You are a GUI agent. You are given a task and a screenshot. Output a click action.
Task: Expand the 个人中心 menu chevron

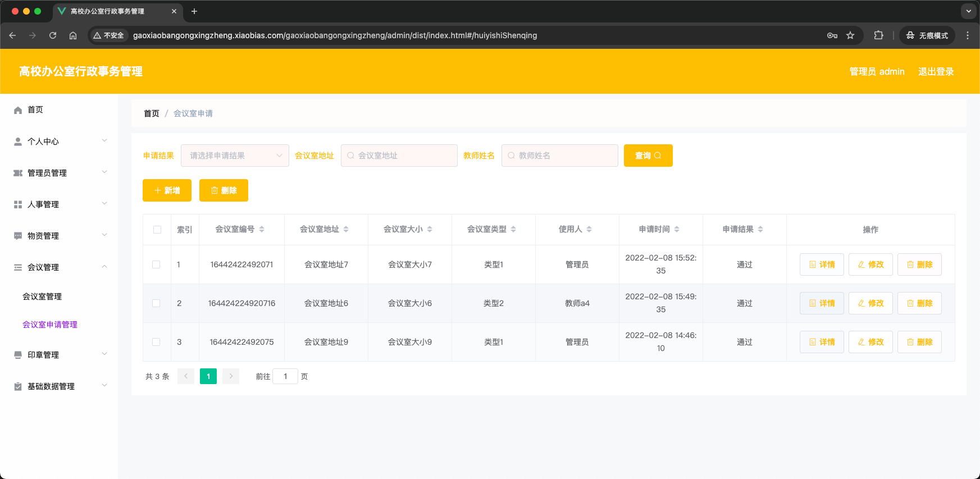click(x=104, y=140)
